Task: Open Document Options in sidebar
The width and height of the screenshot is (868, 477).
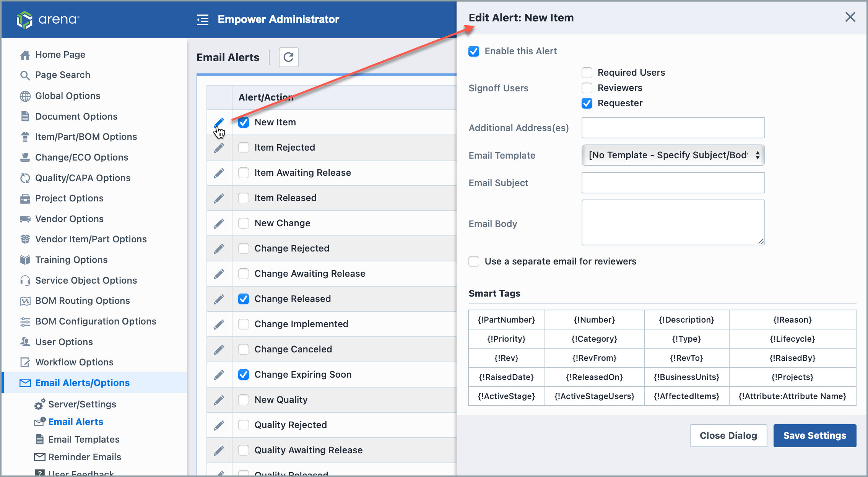Action: point(76,117)
